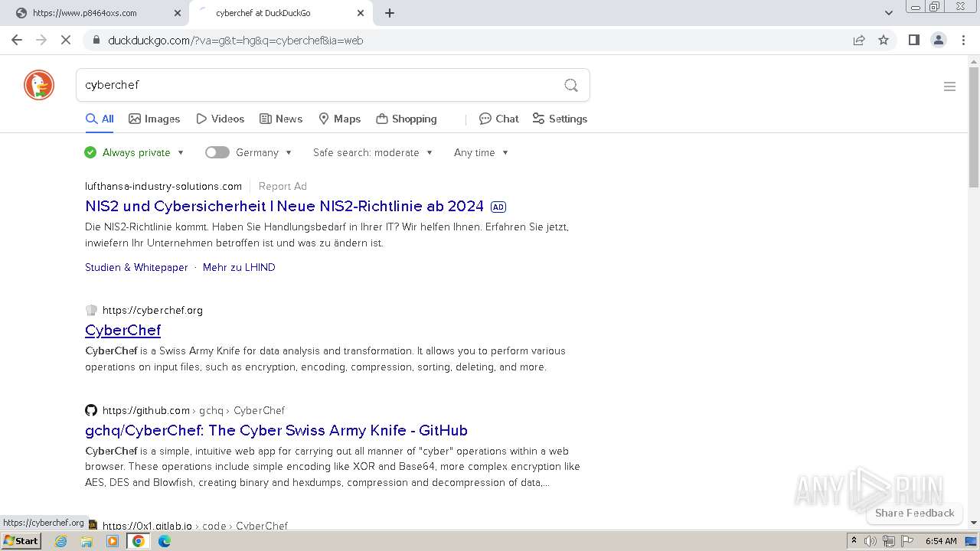
Task: Click the action center flag tray icon
Action: point(907,541)
